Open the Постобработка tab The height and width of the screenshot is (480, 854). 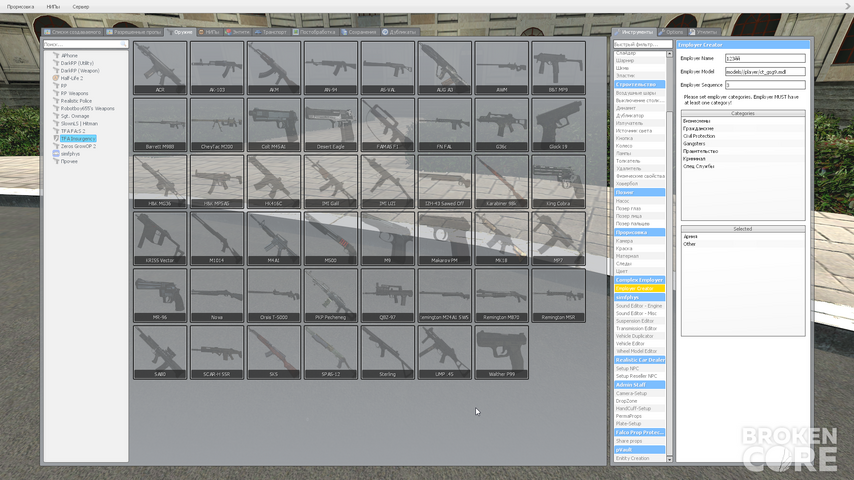click(x=314, y=32)
